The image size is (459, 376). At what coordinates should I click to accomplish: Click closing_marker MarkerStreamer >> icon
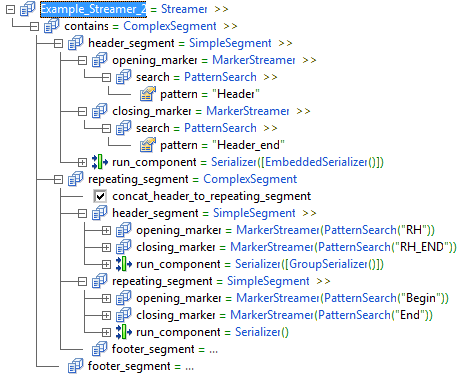[100, 111]
